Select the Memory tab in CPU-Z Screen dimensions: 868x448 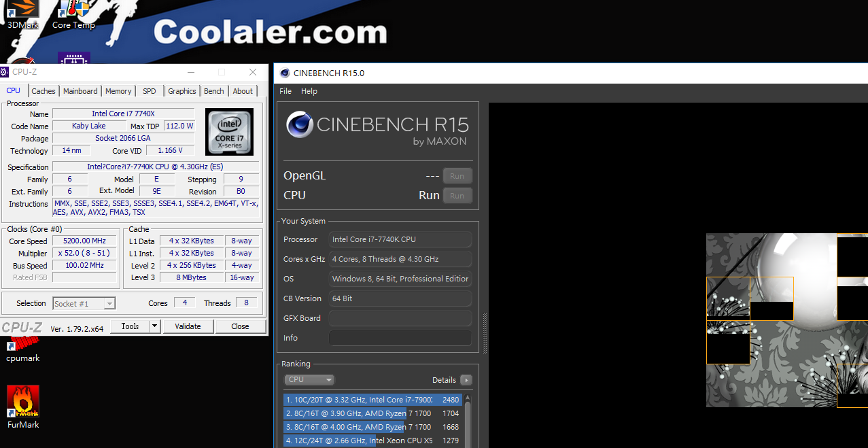point(118,91)
